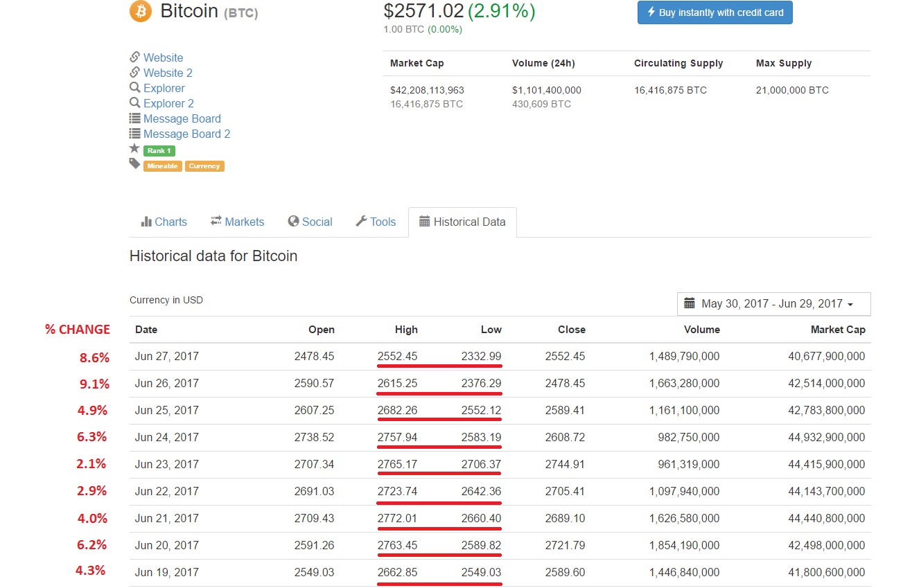903x588 pixels.
Task: Select the Currency tag
Action: (204, 166)
